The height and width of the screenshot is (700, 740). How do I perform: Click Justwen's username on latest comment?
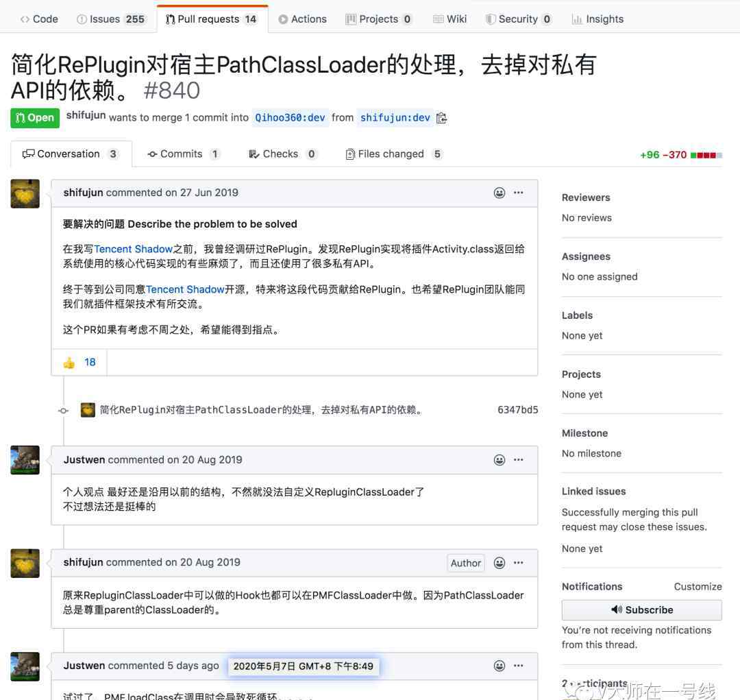(84, 666)
